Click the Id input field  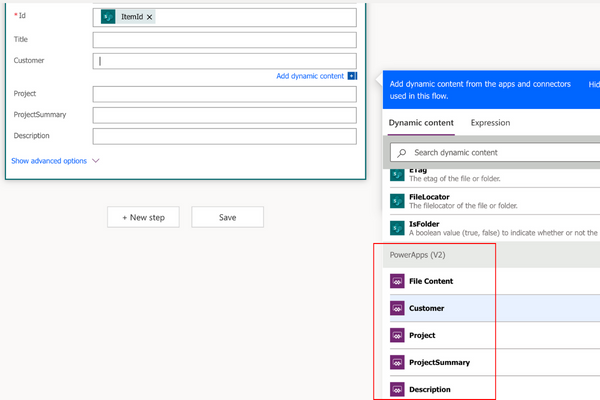click(x=225, y=17)
